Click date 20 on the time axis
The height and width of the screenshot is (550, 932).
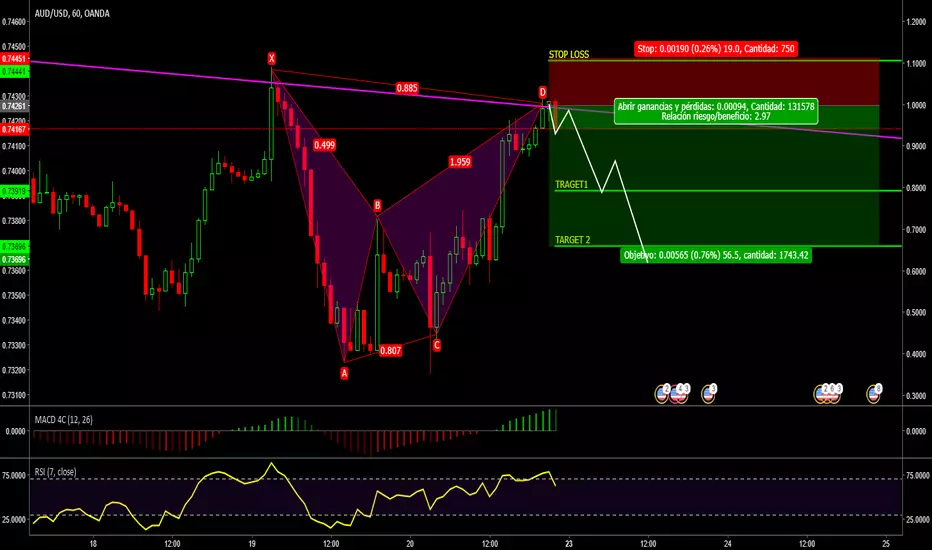point(410,543)
